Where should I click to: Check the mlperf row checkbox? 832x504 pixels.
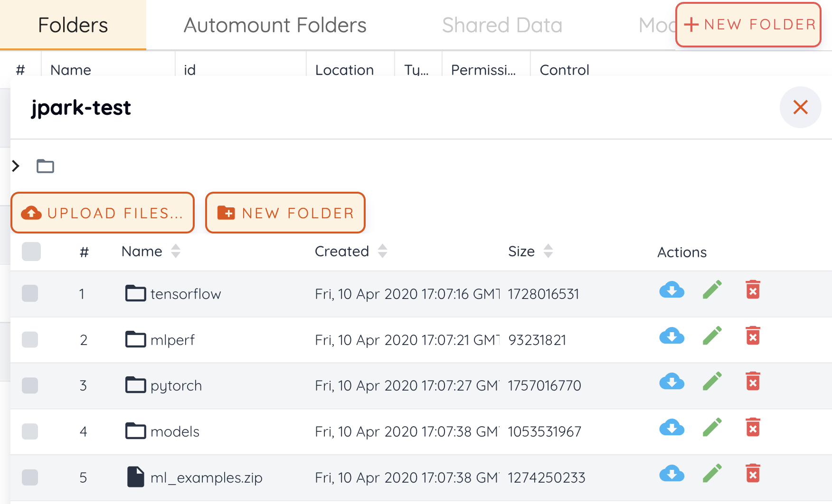[x=30, y=339]
